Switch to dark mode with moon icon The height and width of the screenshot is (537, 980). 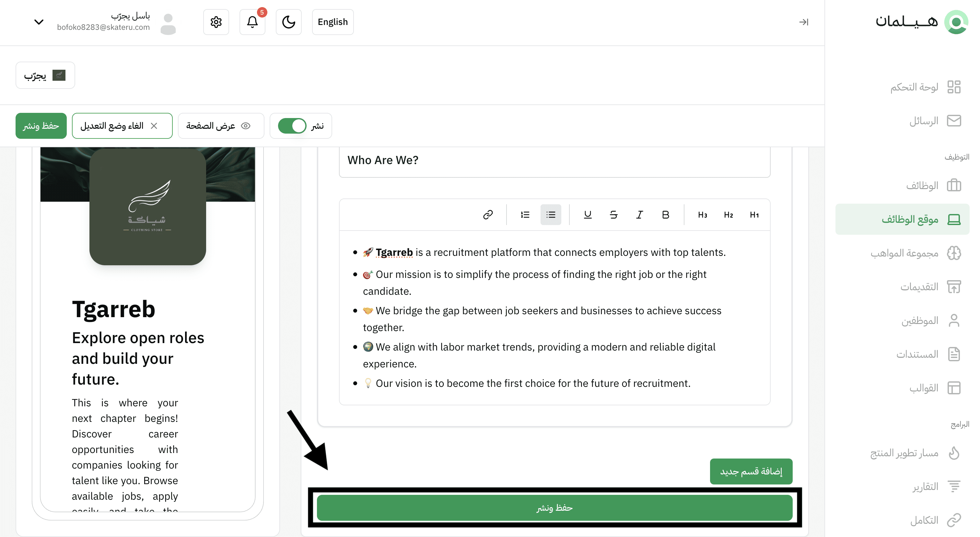pos(288,22)
